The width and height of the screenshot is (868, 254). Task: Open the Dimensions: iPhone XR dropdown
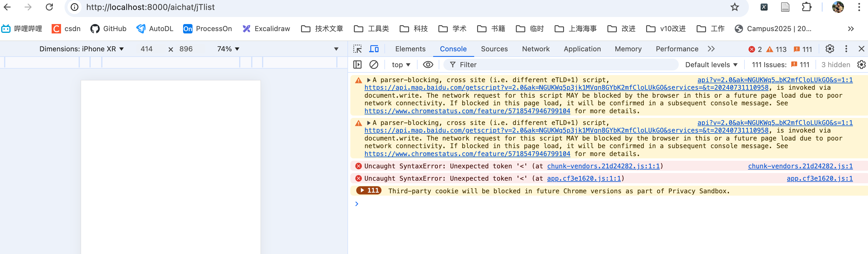click(82, 49)
